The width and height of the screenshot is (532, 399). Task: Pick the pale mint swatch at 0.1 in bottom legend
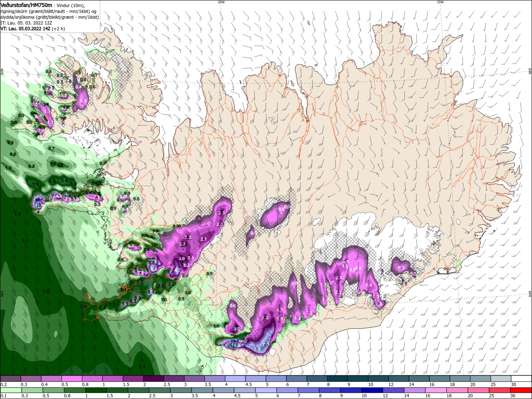[x=10, y=390]
